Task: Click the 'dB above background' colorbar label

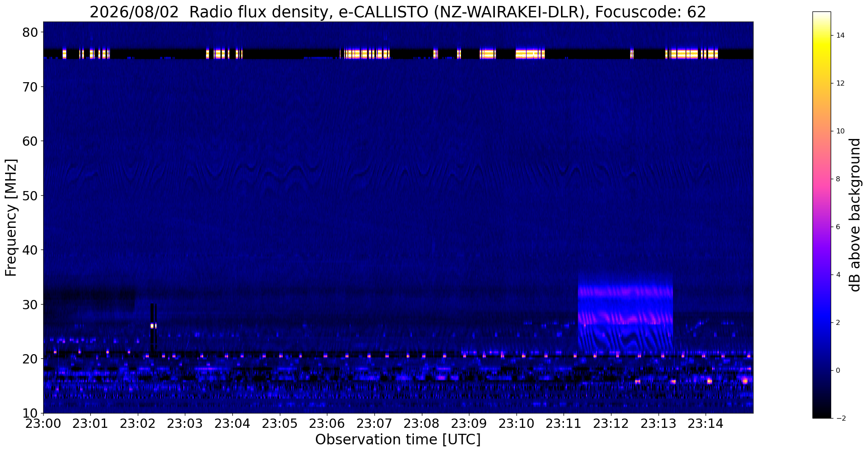Action: coord(855,215)
